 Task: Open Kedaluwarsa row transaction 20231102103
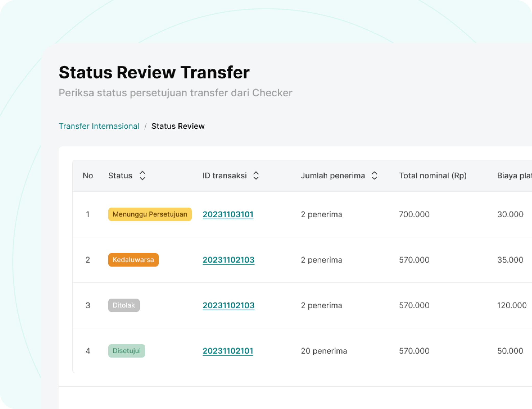pos(228,260)
